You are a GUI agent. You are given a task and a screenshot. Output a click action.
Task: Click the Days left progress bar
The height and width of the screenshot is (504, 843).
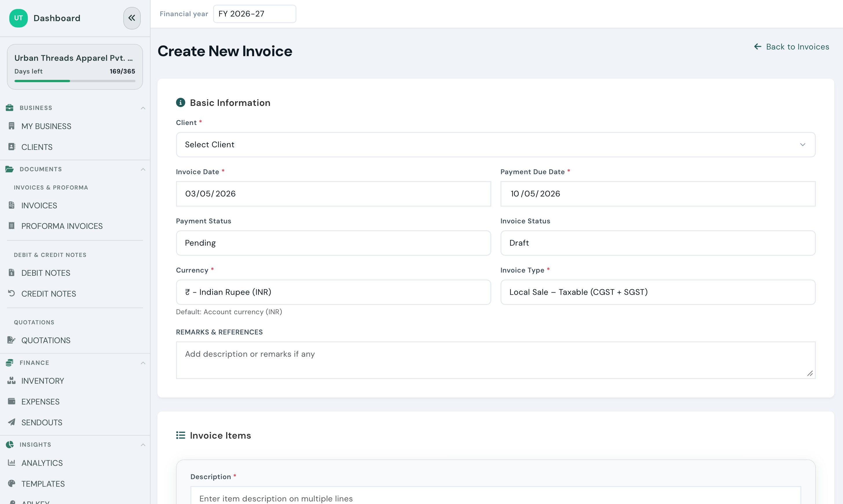click(x=75, y=81)
